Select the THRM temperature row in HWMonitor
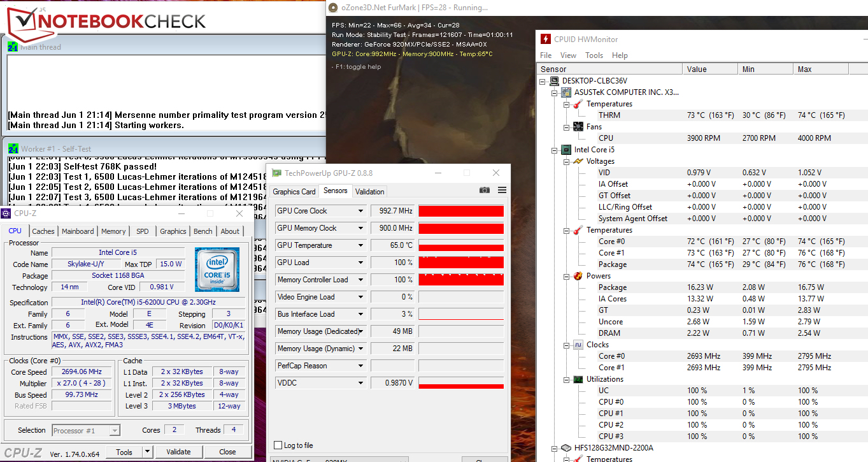The width and height of the screenshot is (868, 462). pos(702,115)
